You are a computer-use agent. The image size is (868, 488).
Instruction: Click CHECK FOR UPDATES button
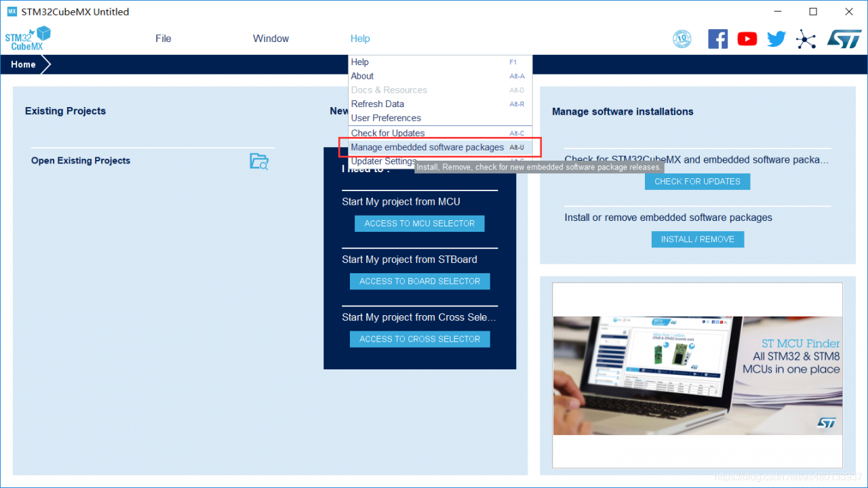click(x=697, y=182)
